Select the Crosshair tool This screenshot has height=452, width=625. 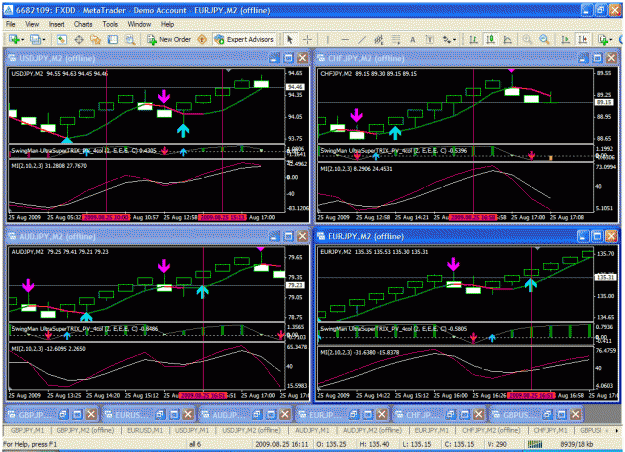[307, 39]
